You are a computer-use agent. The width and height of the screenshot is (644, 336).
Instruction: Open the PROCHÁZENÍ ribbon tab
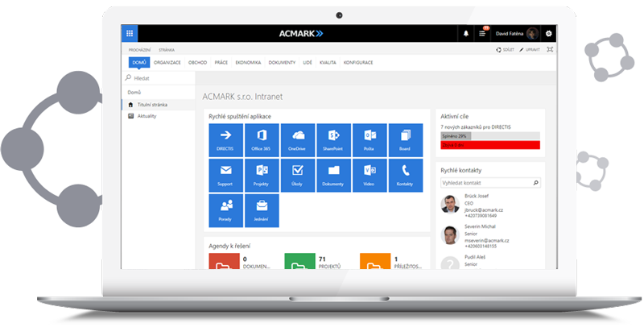(x=139, y=50)
